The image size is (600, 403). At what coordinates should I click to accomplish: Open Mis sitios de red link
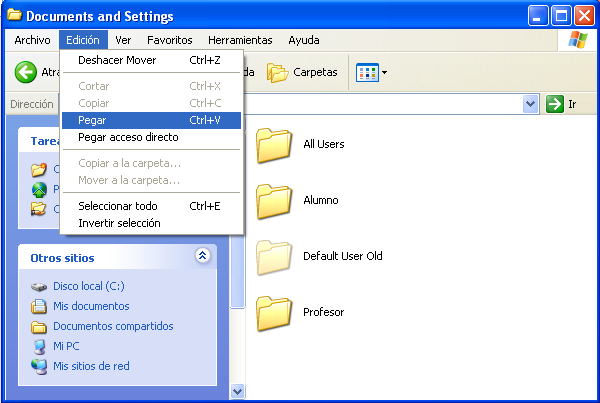pyautogui.click(x=91, y=366)
